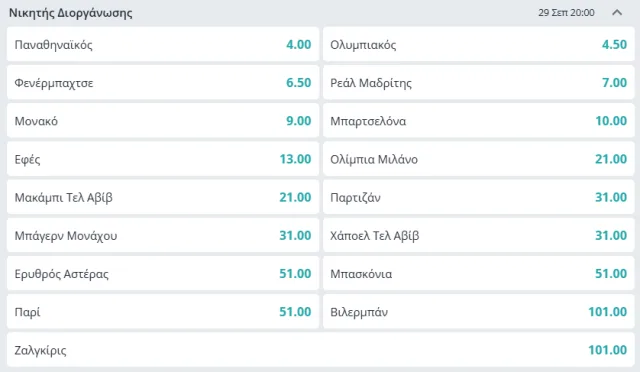Bet on Μονακό at 9.00
Screen dimensions: 640x372
click(163, 121)
